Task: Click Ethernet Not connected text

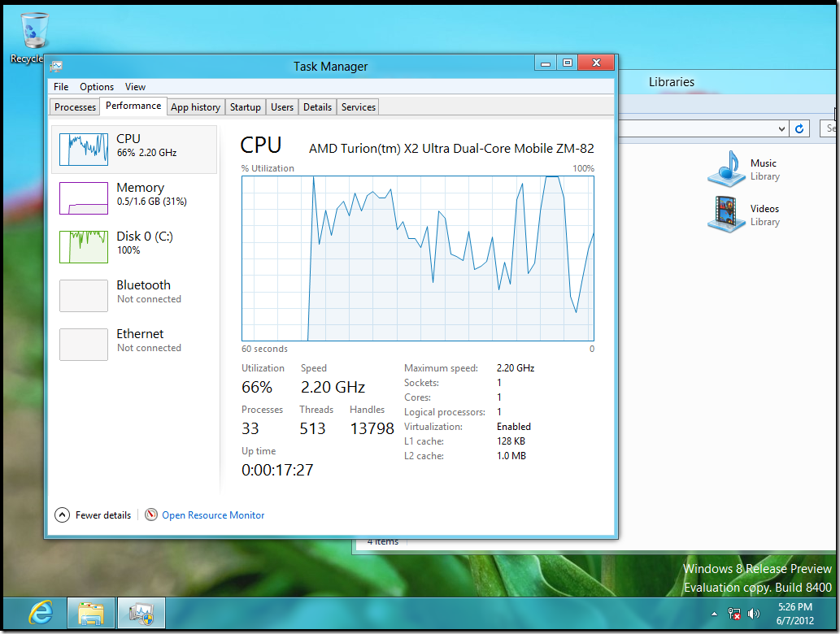Action: tap(149, 348)
